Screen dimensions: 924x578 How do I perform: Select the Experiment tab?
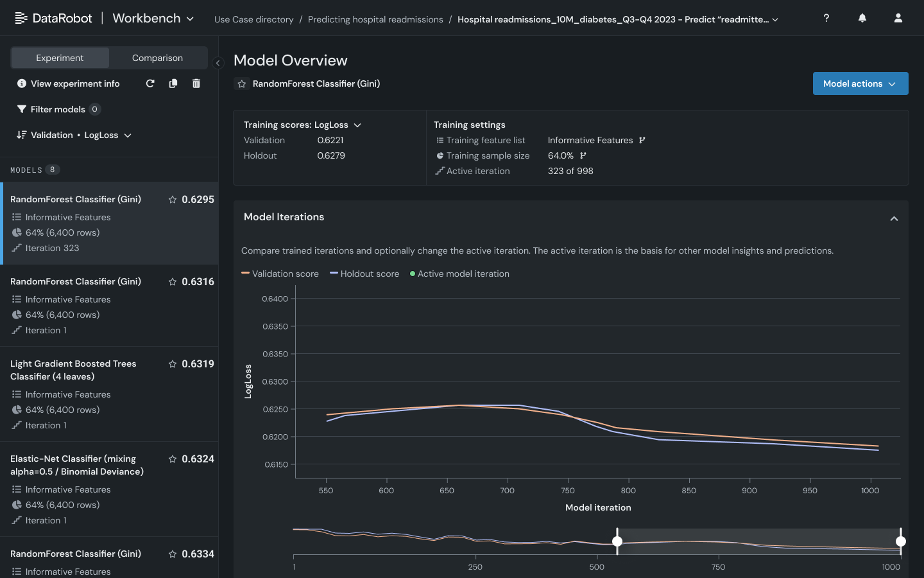tap(60, 58)
